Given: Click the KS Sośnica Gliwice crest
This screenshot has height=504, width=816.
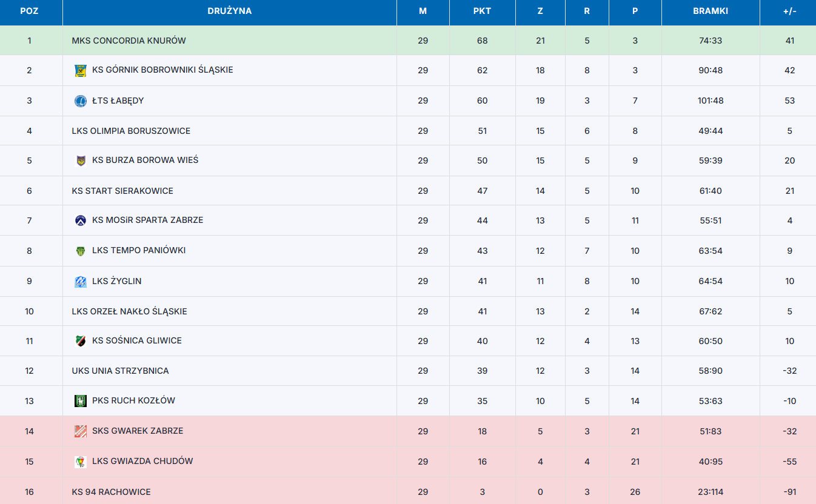Looking at the screenshot, I should (x=81, y=341).
